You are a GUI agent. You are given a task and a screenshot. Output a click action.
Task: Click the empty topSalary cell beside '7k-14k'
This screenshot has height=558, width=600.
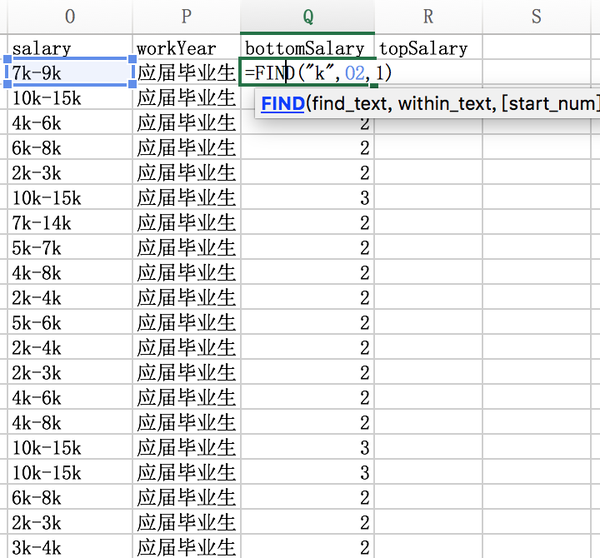pyautogui.click(x=428, y=222)
